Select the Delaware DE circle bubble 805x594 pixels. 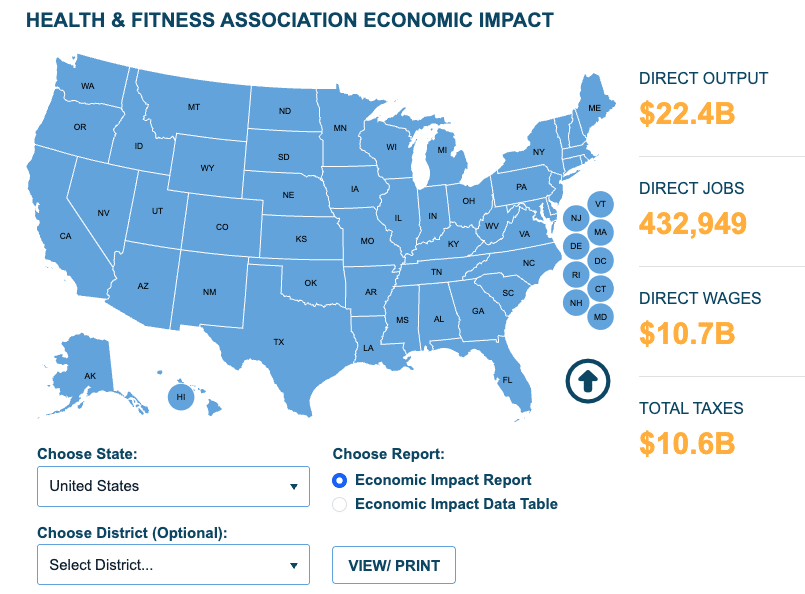coord(576,246)
